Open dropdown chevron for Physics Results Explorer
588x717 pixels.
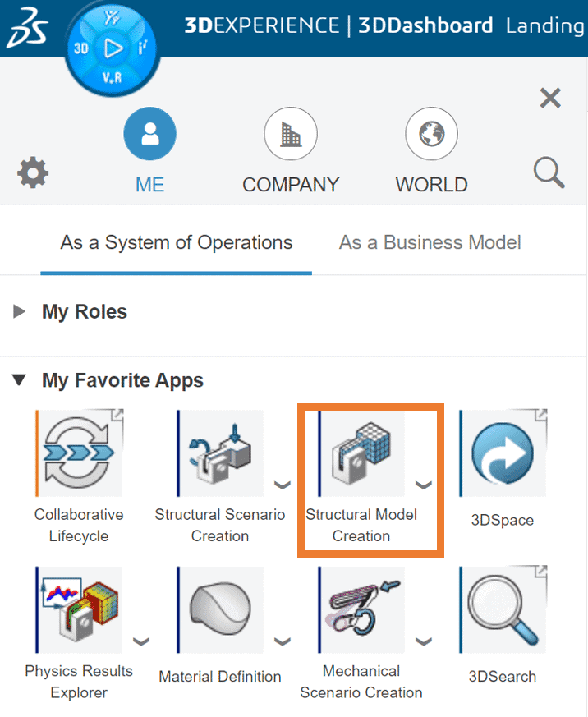tap(140, 641)
